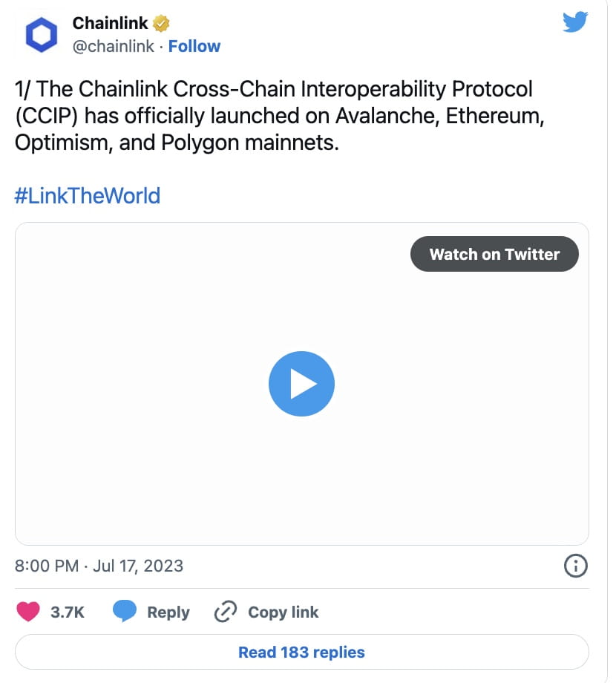Click the Twitter bird logo

pyautogui.click(x=575, y=22)
